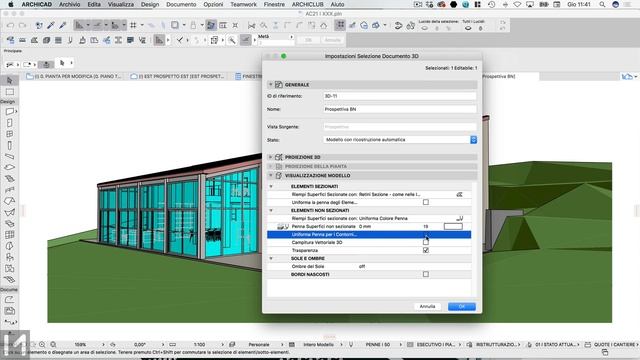
Task: Select the Slab tool in the toolbox
Action: pos(10,167)
